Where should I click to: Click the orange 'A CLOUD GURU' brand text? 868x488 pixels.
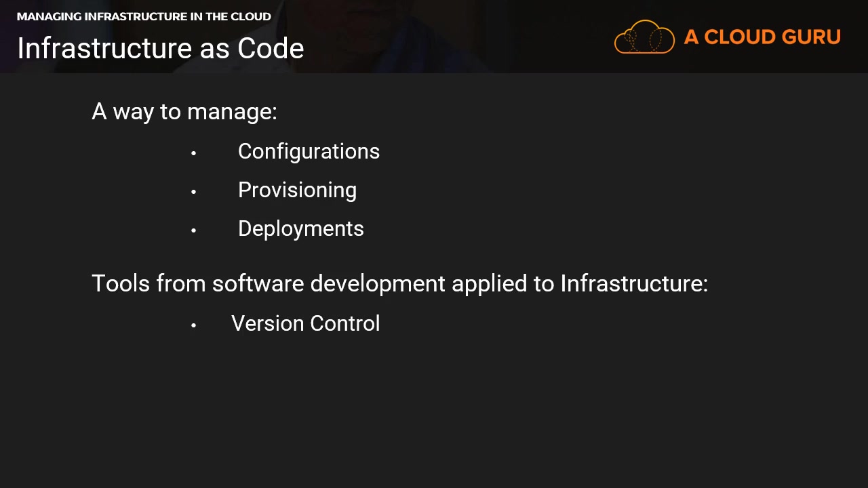762,37
